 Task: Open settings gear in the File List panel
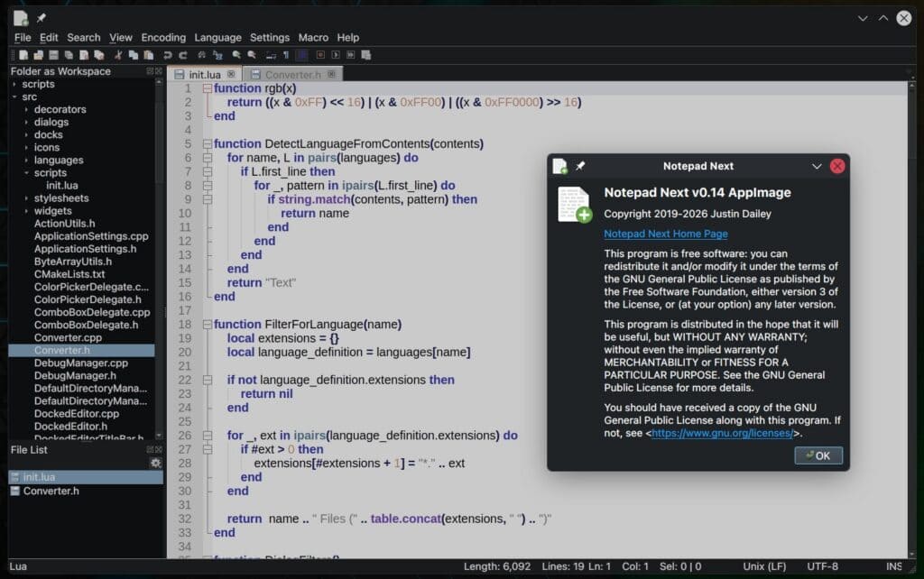155,462
